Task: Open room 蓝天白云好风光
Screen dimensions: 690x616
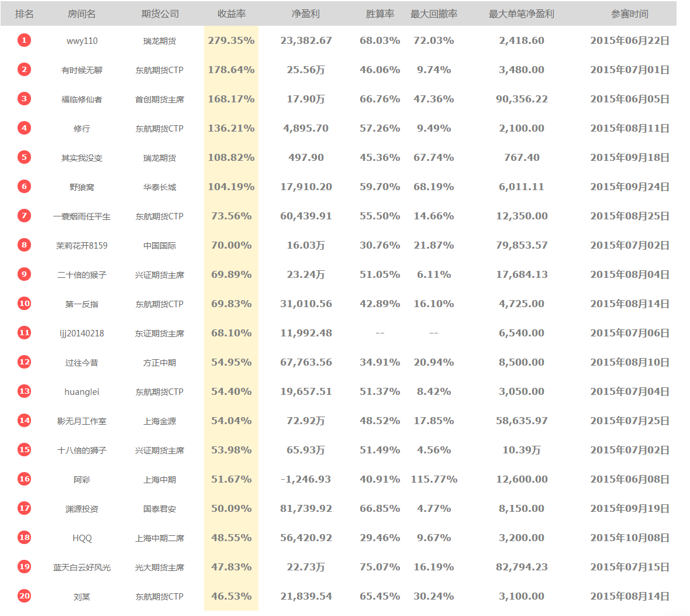Action: tap(82, 567)
